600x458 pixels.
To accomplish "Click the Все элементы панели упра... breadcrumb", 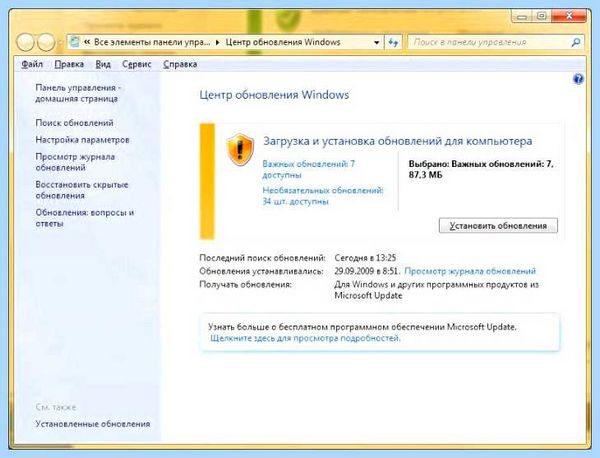I will [152, 42].
